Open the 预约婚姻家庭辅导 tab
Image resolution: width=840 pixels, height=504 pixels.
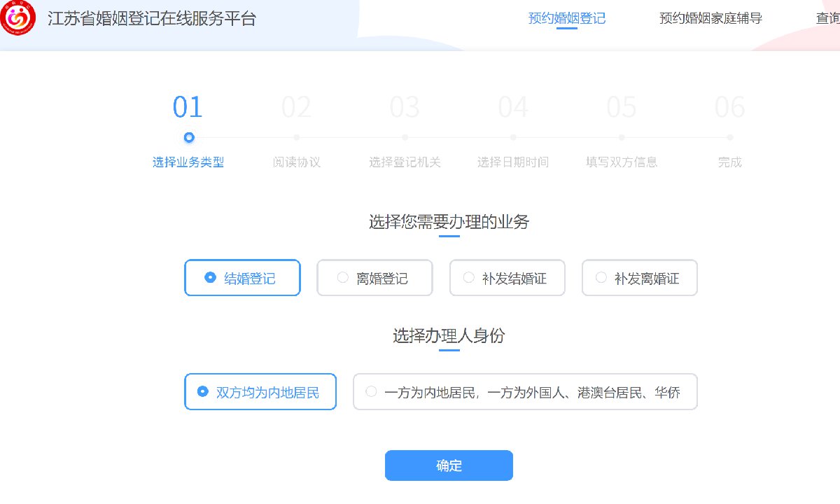pyautogui.click(x=710, y=18)
